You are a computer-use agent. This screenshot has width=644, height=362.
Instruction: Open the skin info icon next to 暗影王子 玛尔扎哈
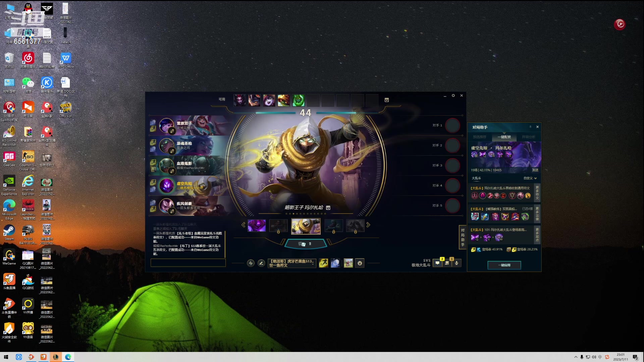pyautogui.click(x=328, y=208)
